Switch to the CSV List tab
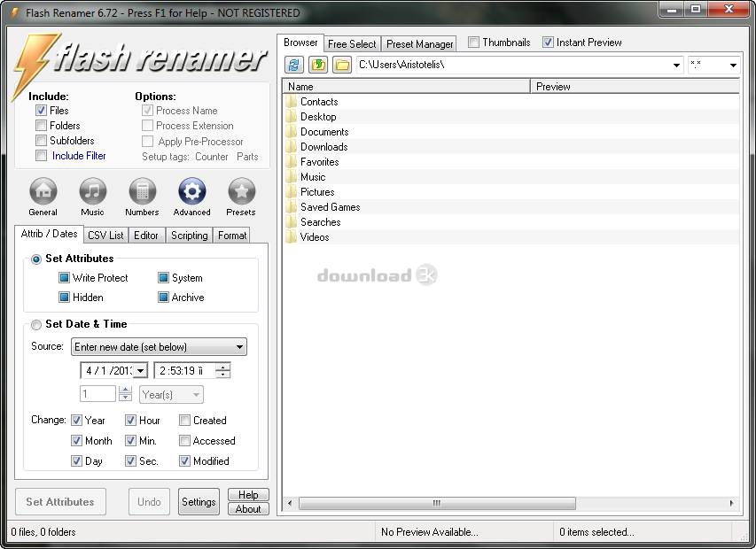Screen dimensions: 756x549 click(x=105, y=235)
